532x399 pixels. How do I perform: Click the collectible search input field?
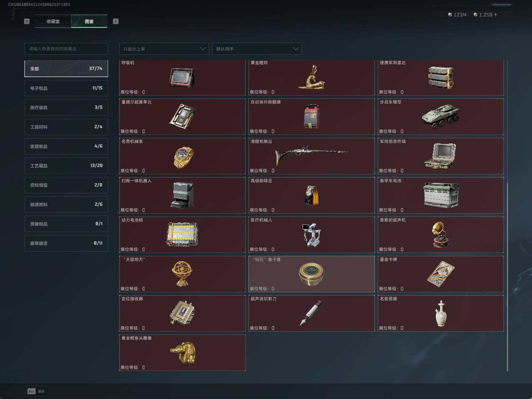pyautogui.click(x=66, y=49)
